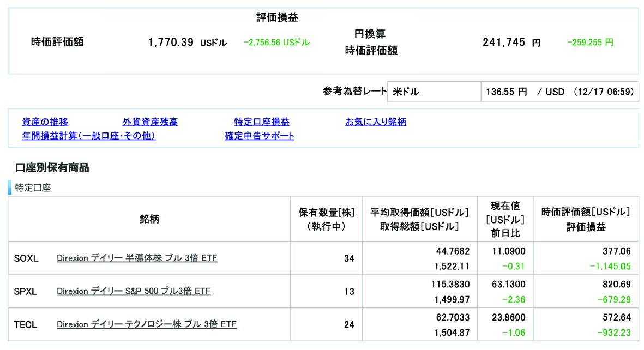Open Direxion デイリー S&P 500 ブル3倍 ETF
The width and height of the screenshot is (644, 350).
134,291
